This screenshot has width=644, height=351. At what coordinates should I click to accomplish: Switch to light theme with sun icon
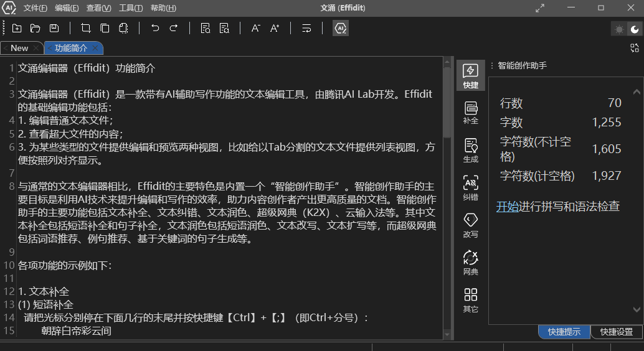coord(618,29)
